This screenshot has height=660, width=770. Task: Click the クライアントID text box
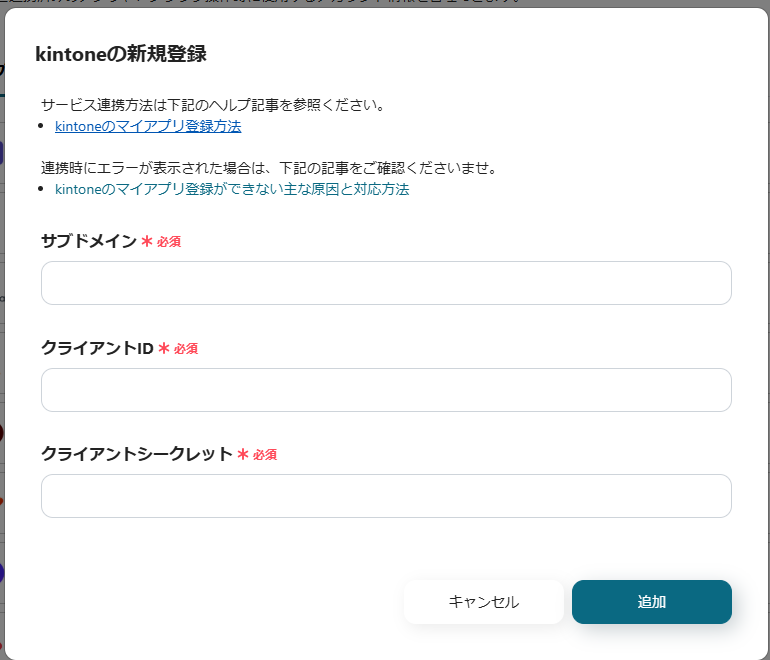tap(386, 390)
